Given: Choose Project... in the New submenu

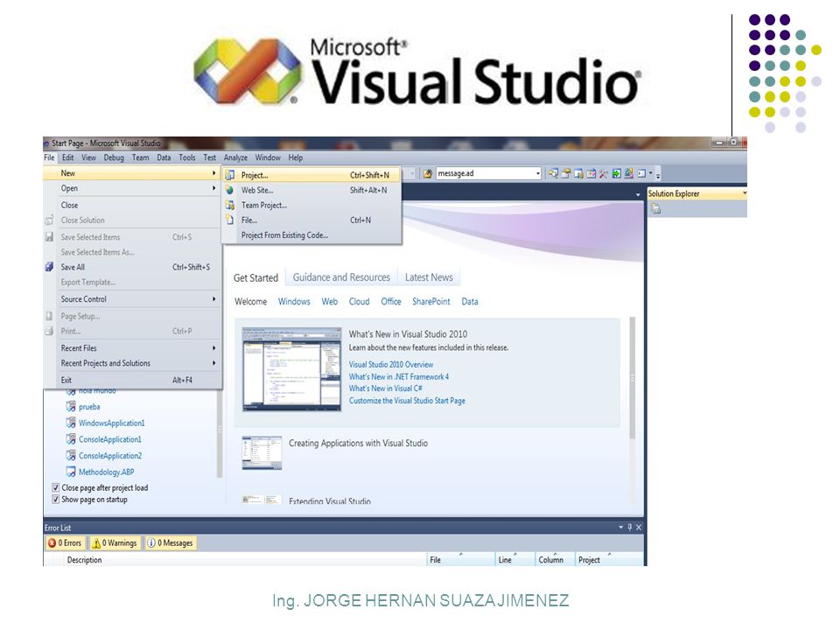Looking at the screenshot, I should [311, 175].
